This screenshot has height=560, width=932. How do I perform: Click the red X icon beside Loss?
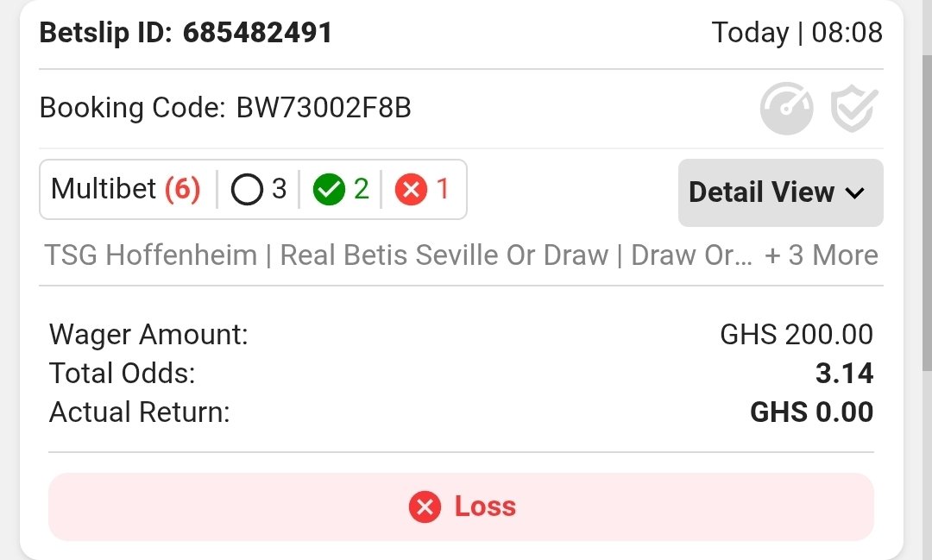click(x=425, y=507)
